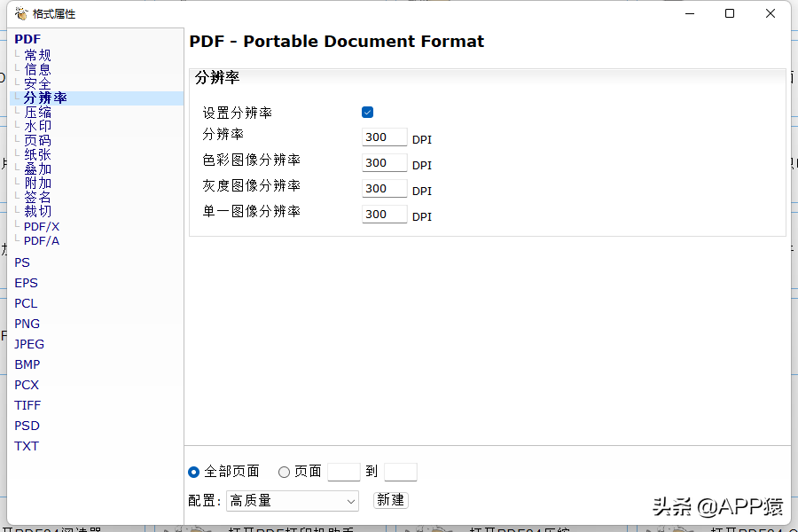
Task: Click the starting page number field
Action: pyautogui.click(x=343, y=472)
